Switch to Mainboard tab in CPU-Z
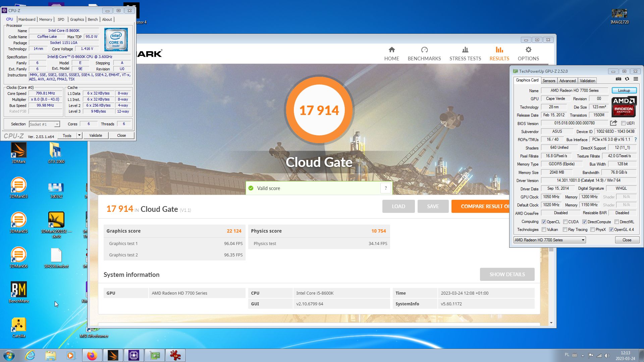This screenshot has height=362, width=644. [27, 19]
